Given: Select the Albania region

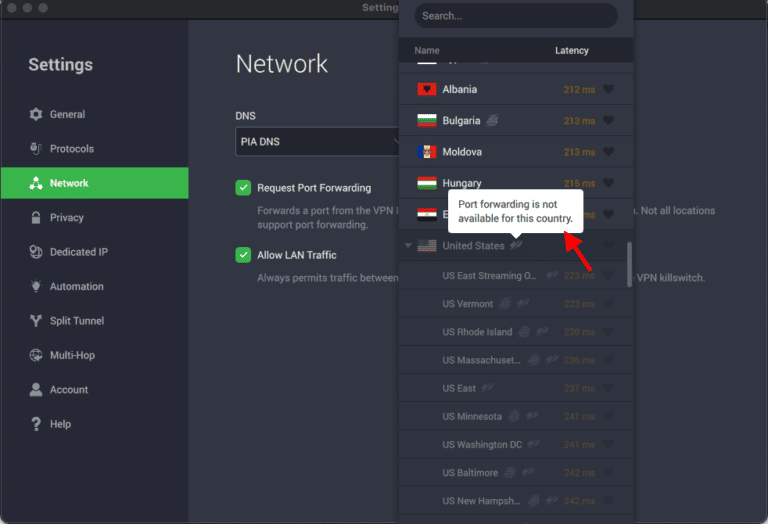Looking at the screenshot, I should [516, 89].
